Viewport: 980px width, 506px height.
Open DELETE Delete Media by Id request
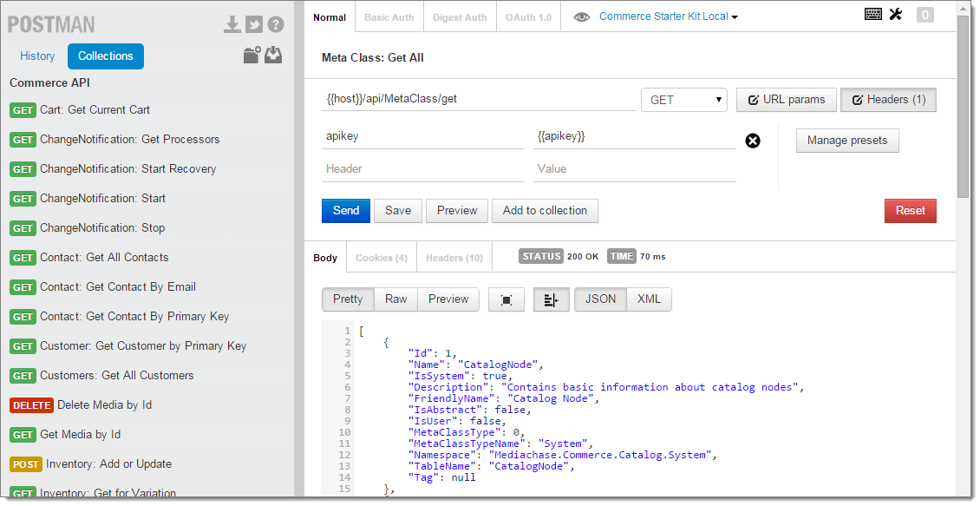coord(104,404)
